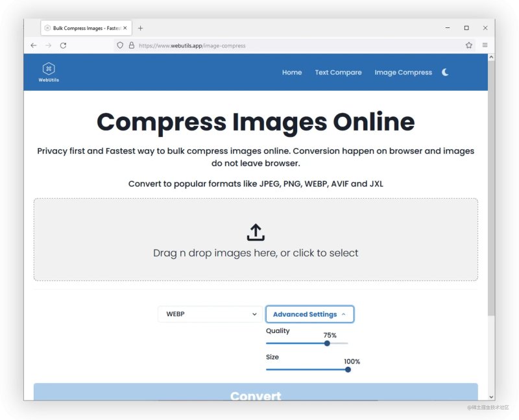Click the scrollbar up arrow
This screenshot has height=420, width=519.
(x=491, y=57)
